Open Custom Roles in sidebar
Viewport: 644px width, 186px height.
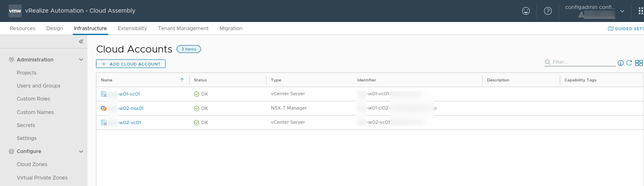[33, 99]
